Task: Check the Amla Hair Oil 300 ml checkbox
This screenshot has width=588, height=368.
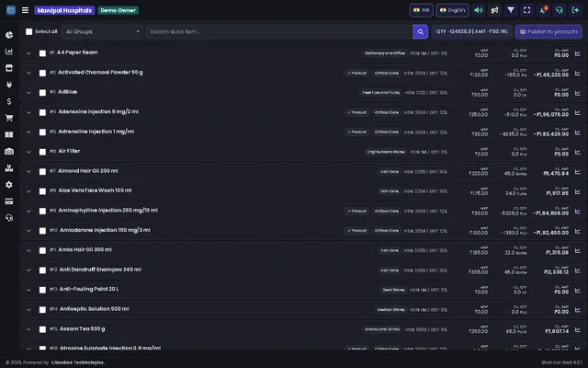Action: click(x=42, y=250)
